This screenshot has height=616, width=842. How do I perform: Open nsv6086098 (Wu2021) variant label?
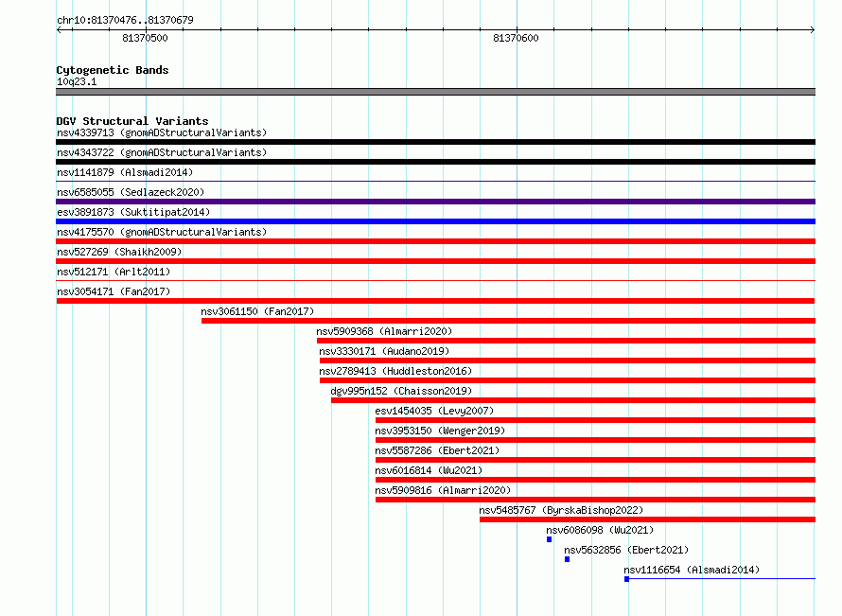(x=600, y=530)
